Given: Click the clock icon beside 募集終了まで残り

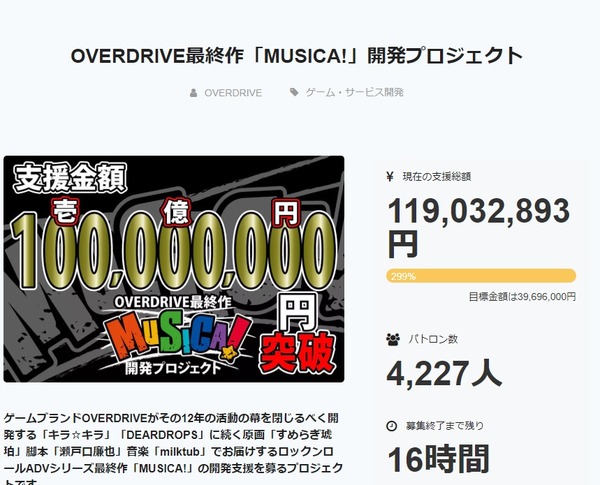Looking at the screenshot, I should coord(391,426).
